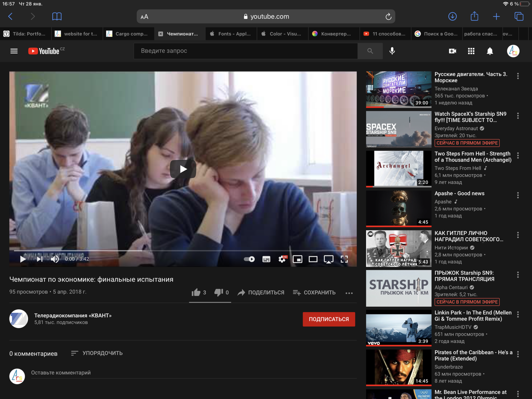Like the video with thumbs up

pyautogui.click(x=196, y=292)
